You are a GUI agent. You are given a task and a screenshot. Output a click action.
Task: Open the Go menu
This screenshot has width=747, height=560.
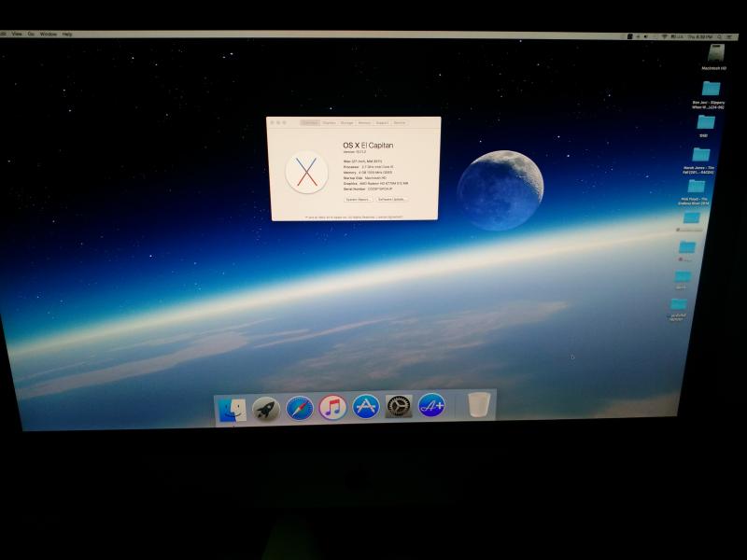point(31,34)
